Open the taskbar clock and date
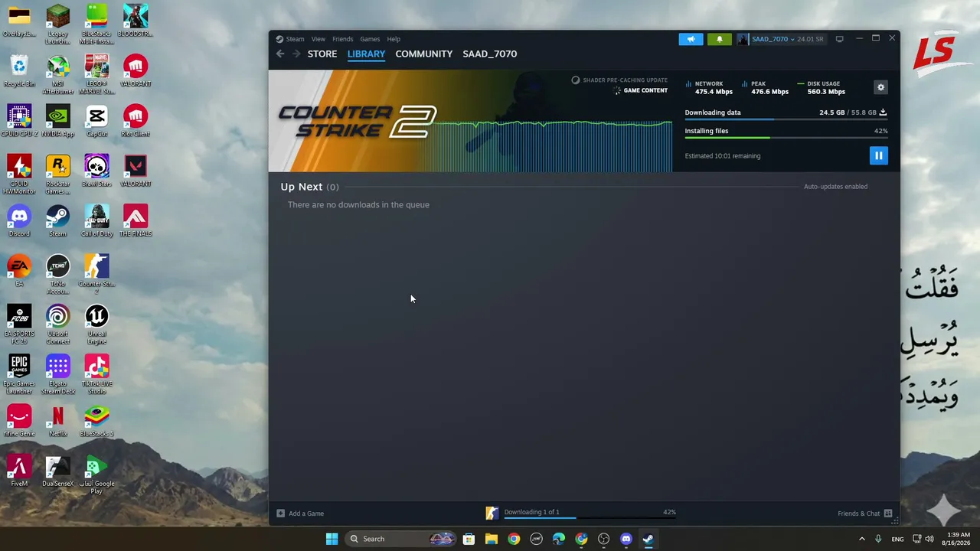Image resolution: width=980 pixels, height=551 pixels. (955, 539)
